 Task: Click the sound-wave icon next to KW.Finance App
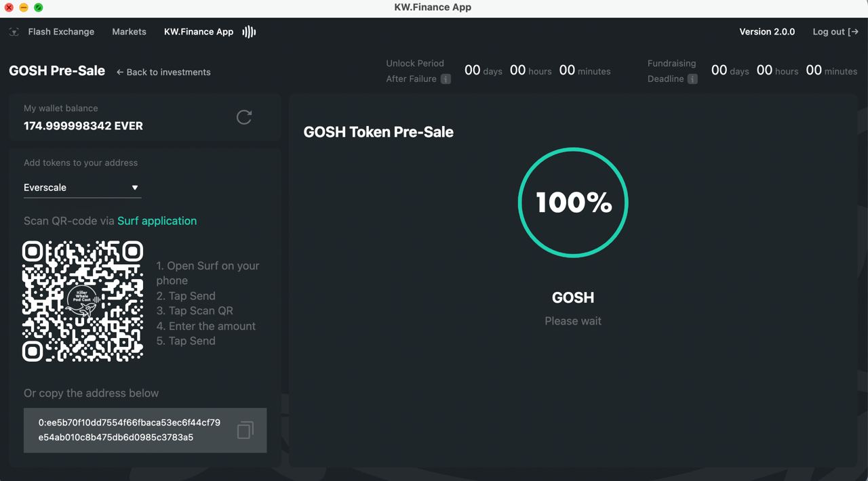(250, 32)
